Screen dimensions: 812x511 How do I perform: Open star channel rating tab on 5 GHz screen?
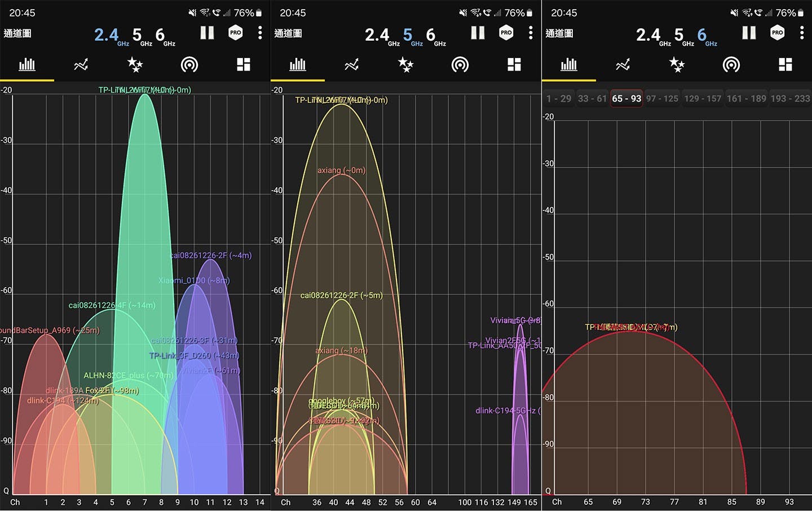pos(405,65)
